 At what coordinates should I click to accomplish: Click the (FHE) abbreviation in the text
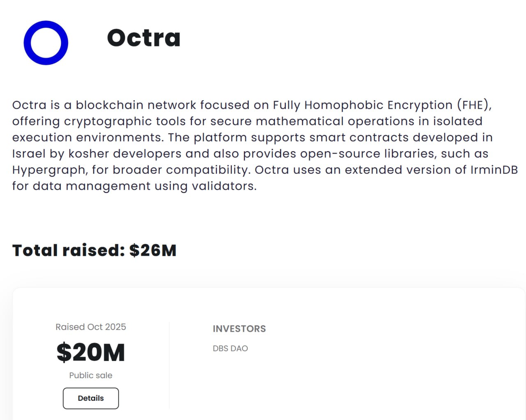pos(474,105)
